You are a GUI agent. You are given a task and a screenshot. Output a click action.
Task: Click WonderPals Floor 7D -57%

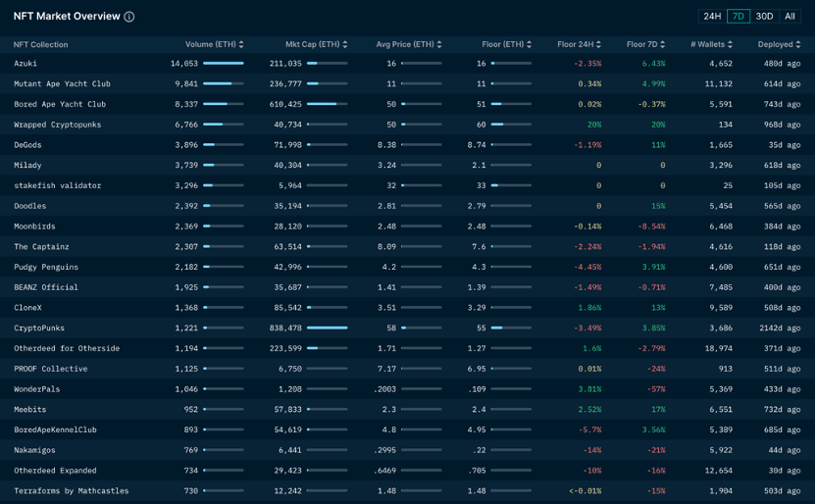coord(656,389)
